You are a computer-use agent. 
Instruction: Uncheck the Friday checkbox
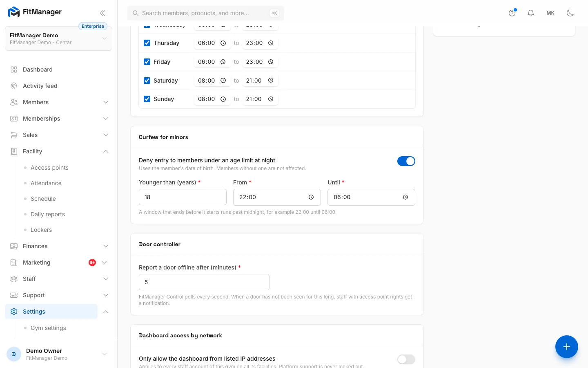point(147,62)
